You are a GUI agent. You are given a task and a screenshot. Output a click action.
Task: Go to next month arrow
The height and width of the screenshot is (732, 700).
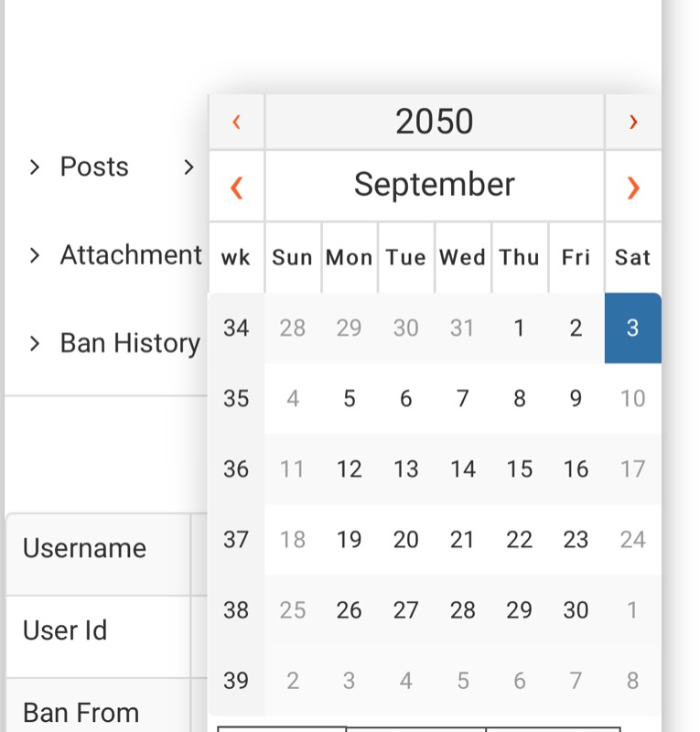pyautogui.click(x=633, y=187)
